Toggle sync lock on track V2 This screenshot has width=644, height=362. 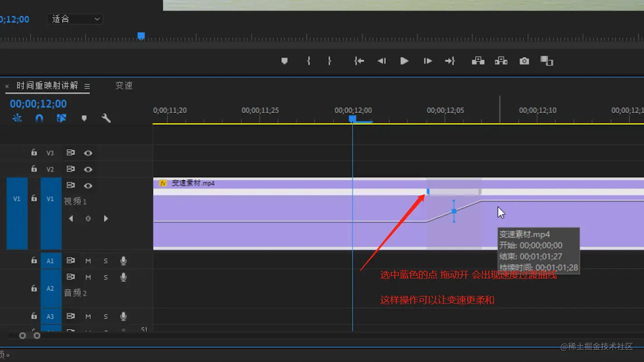[x=71, y=169]
